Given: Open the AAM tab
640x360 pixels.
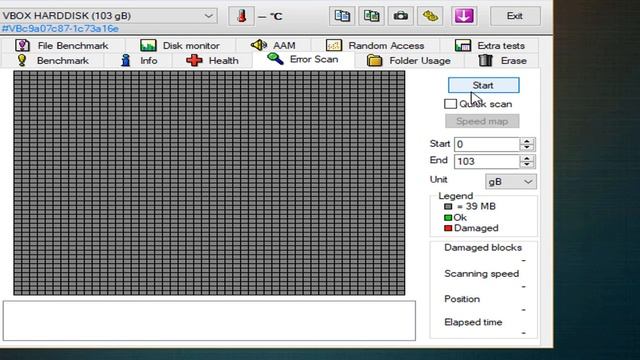Looking at the screenshot, I should pos(273,45).
